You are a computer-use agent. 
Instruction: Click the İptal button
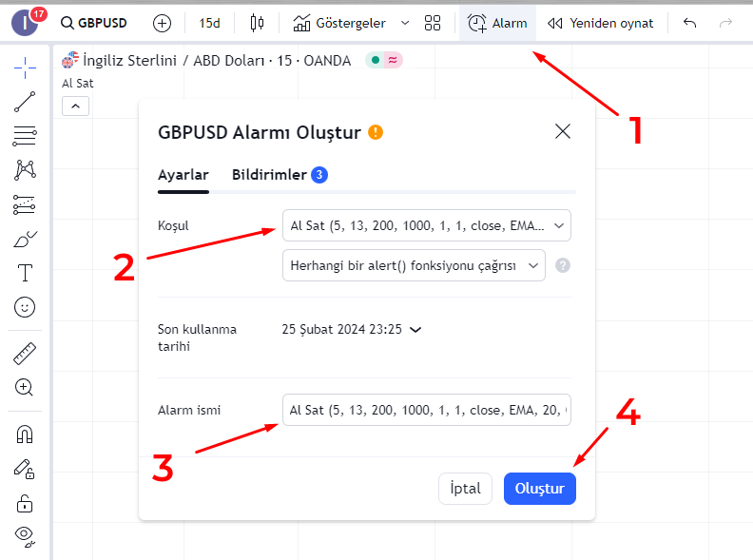pos(465,489)
